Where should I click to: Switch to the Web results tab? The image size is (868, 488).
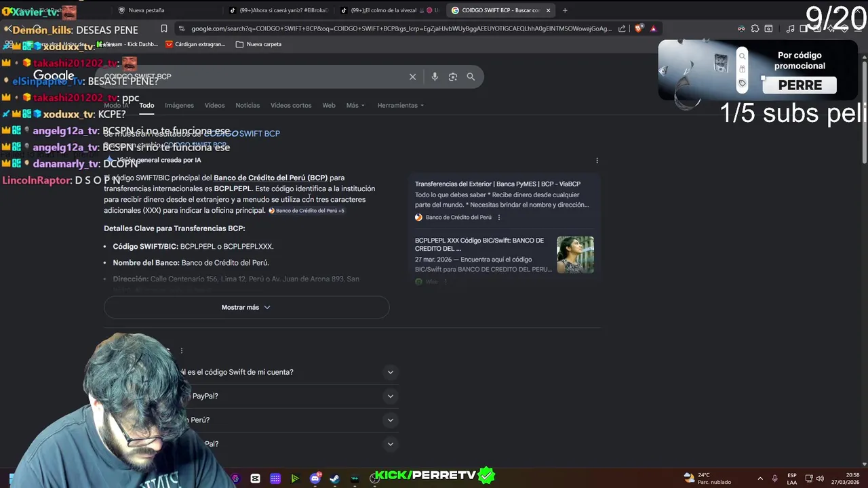(x=329, y=105)
